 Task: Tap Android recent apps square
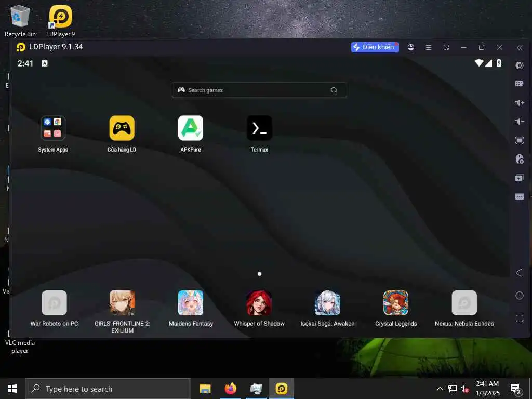pyautogui.click(x=520, y=318)
